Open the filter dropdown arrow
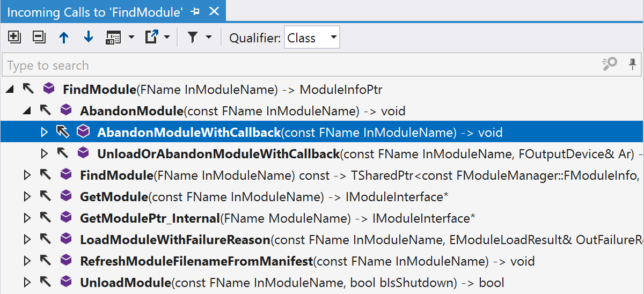 (209, 38)
